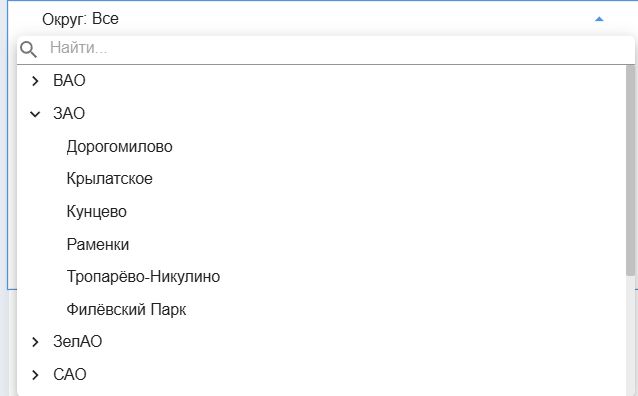
Task: Expand the САО group chevron
Action: (35, 375)
